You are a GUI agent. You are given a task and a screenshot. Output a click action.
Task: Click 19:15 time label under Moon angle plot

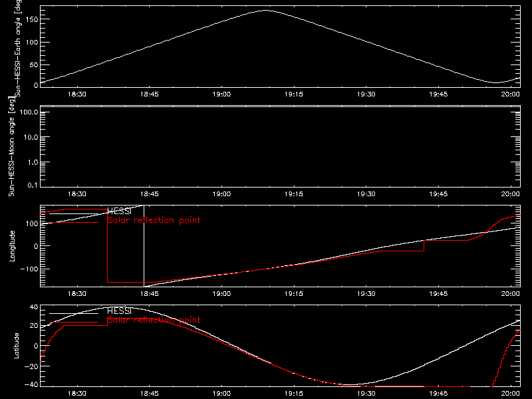pyautogui.click(x=294, y=194)
